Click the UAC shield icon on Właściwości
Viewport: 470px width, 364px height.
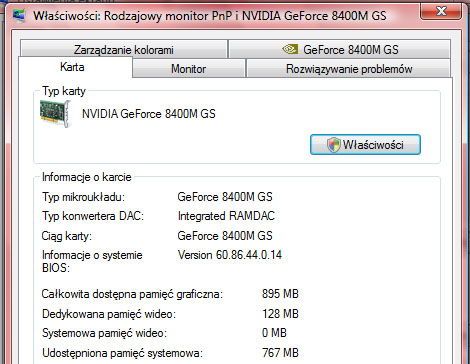pos(333,145)
